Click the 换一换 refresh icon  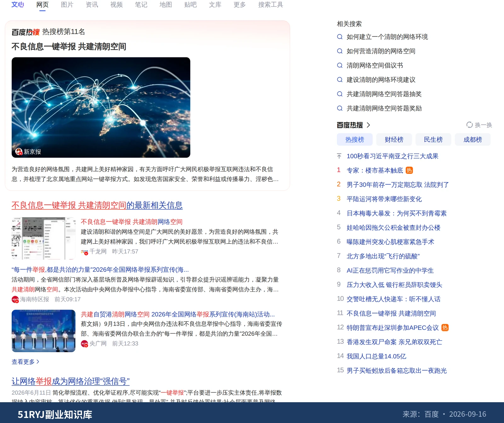(469, 125)
